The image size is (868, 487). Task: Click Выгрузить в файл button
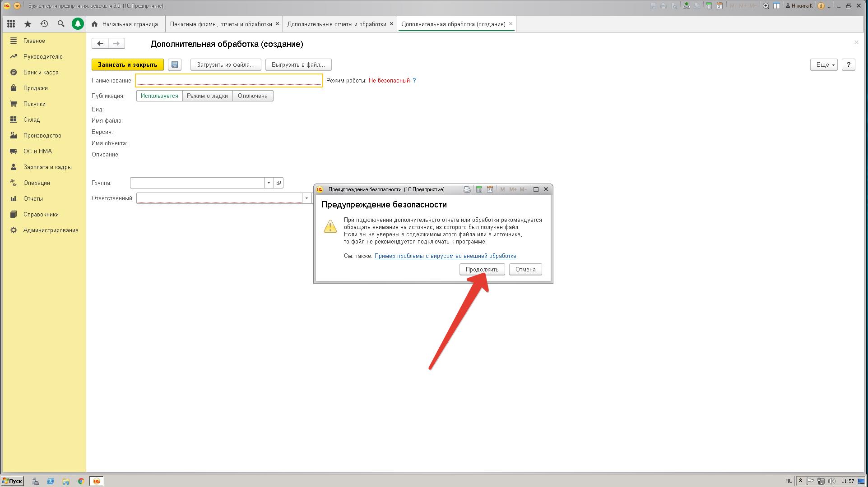[x=298, y=64]
